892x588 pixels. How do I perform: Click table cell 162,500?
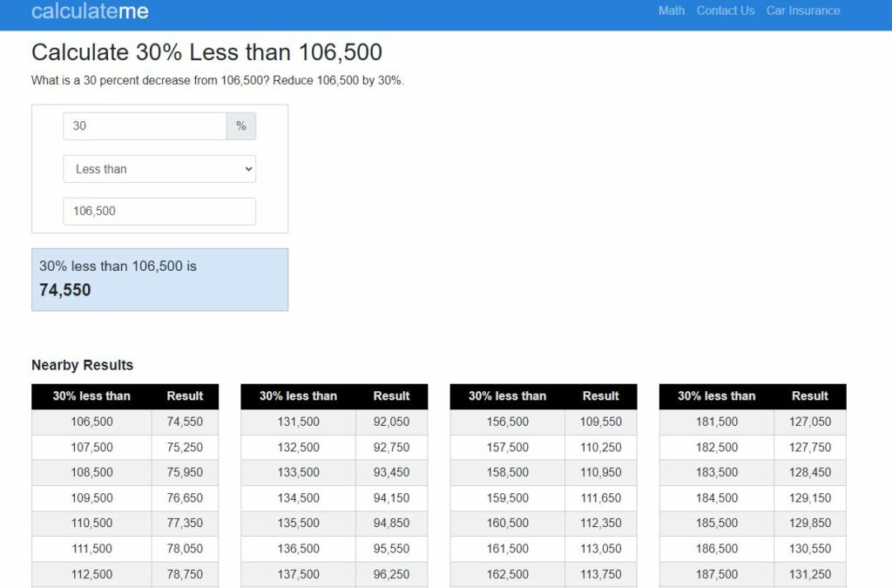click(x=508, y=574)
